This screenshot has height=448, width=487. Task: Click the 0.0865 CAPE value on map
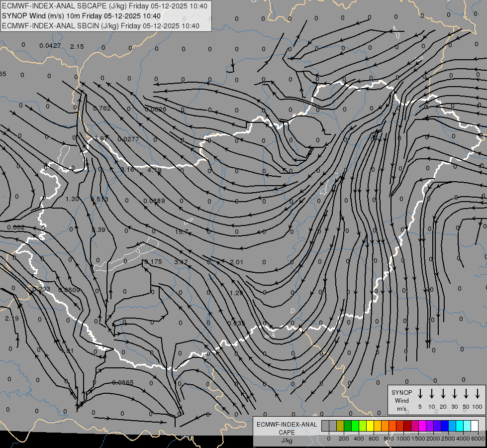point(123,382)
